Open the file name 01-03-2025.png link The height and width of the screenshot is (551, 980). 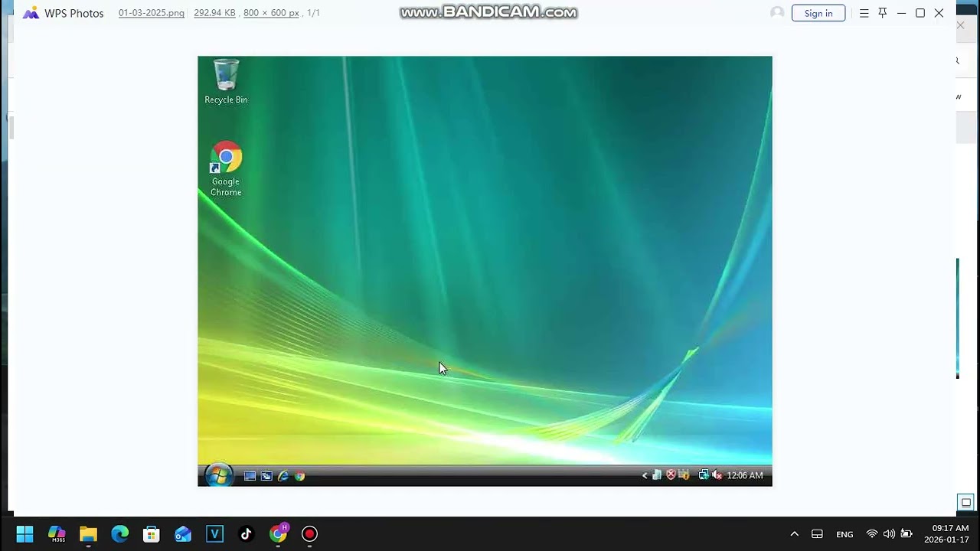tap(152, 13)
